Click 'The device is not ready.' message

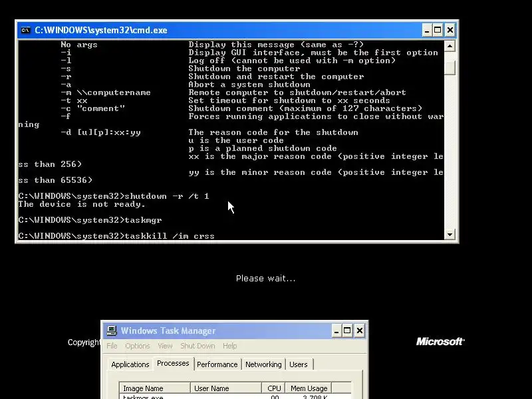pos(82,204)
